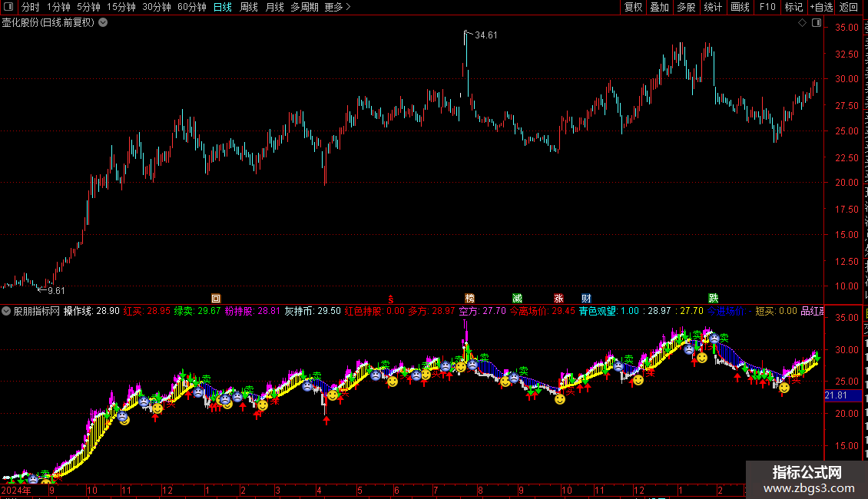The height and width of the screenshot is (499, 868).
Task: Toggle the right info panel icon
Action: [817, 23]
